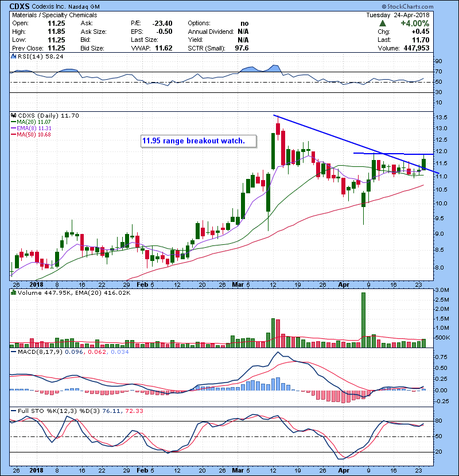
Task: Click the '11.95 range breakout watch.' annotation
Action: pyautogui.click(x=193, y=141)
